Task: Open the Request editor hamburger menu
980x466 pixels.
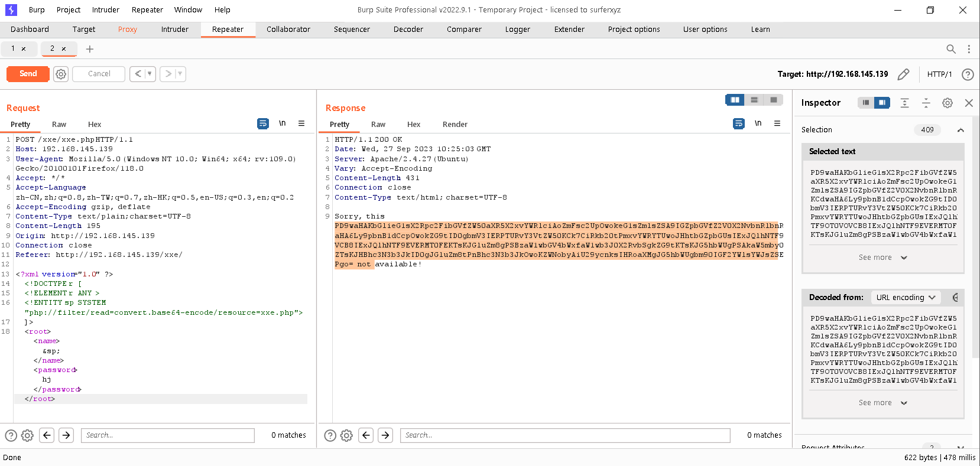Action: 301,123
